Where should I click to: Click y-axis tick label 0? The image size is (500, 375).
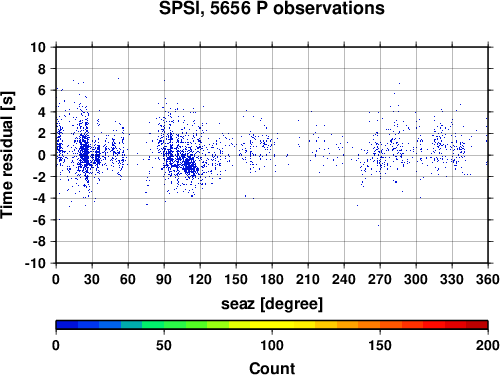42,155
